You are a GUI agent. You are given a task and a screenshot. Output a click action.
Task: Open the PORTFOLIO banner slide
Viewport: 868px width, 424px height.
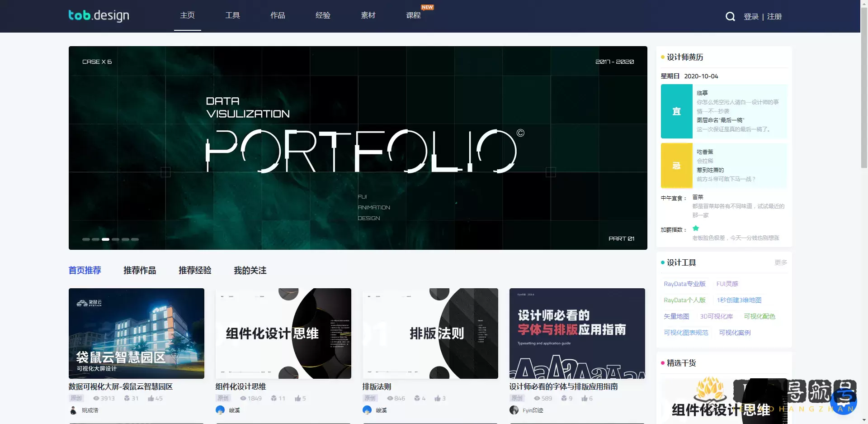pos(358,148)
